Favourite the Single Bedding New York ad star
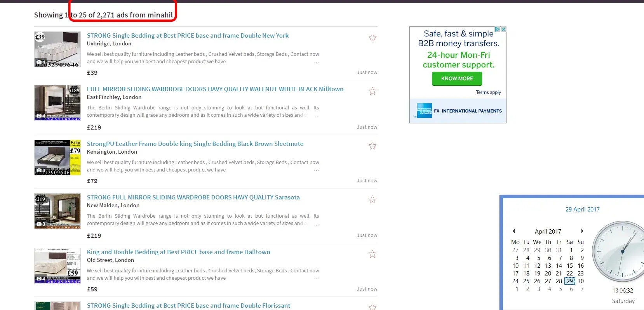This screenshot has height=310, width=644. 372,38
